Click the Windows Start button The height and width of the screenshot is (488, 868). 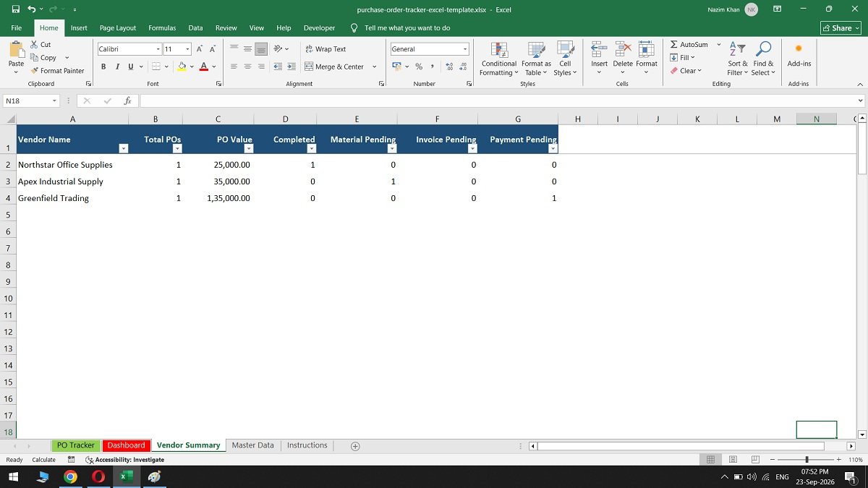(13, 477)
